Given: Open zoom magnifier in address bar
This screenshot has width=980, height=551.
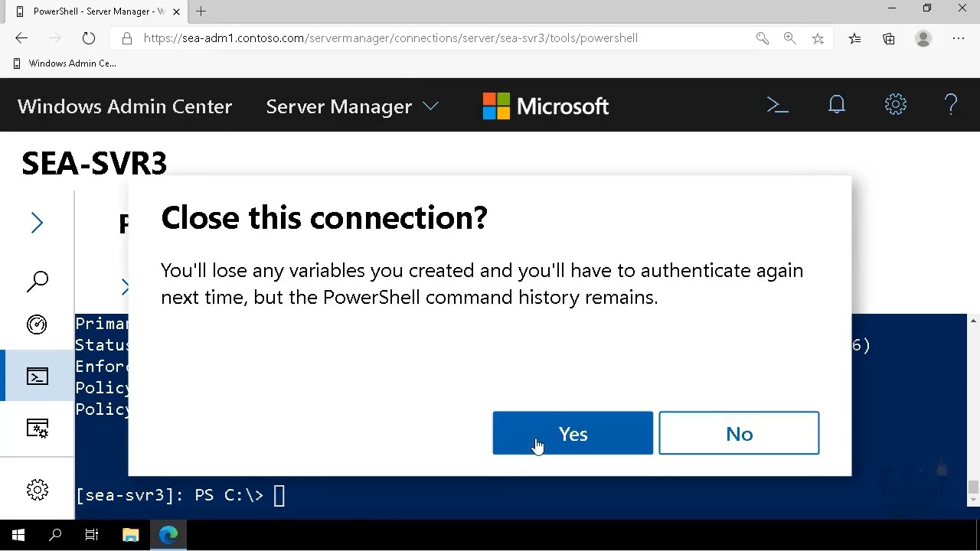Looking at the screenshot, I should coord(789,38).
